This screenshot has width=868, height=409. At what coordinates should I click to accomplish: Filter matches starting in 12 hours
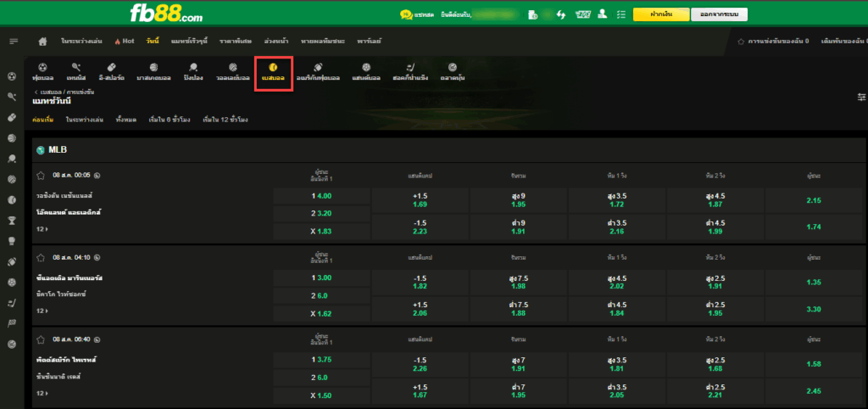pos(225,120)
